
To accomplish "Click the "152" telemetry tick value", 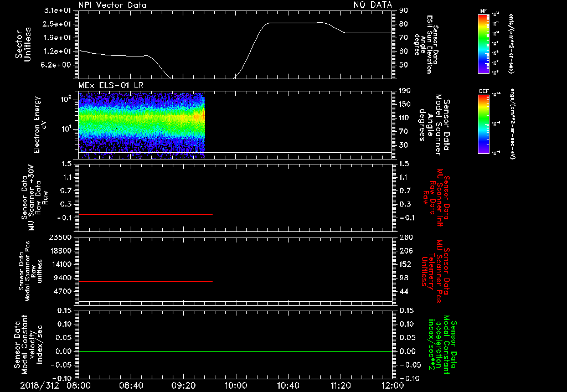I will pos(405,264).
